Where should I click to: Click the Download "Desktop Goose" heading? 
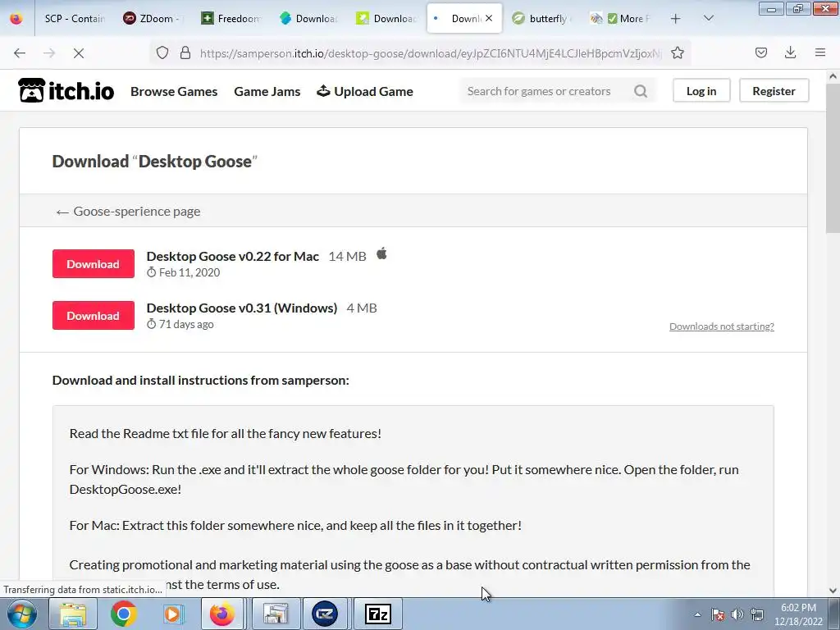[x=154, y=162]
